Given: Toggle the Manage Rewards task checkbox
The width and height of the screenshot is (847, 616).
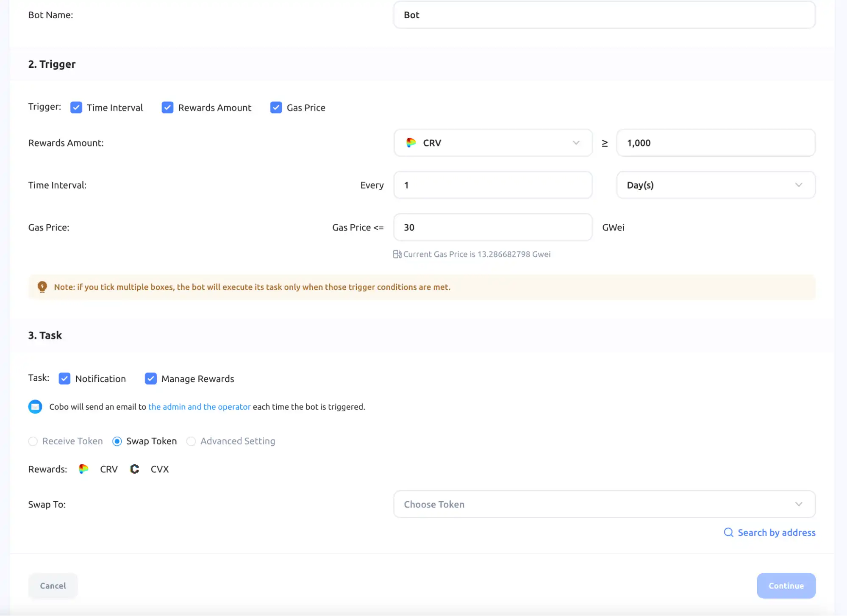Looking at the screenshot, I should point(150,378).
